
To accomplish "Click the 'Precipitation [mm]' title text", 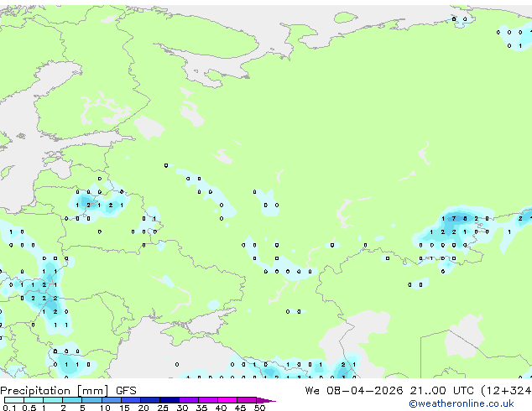I will coord(55,391).
